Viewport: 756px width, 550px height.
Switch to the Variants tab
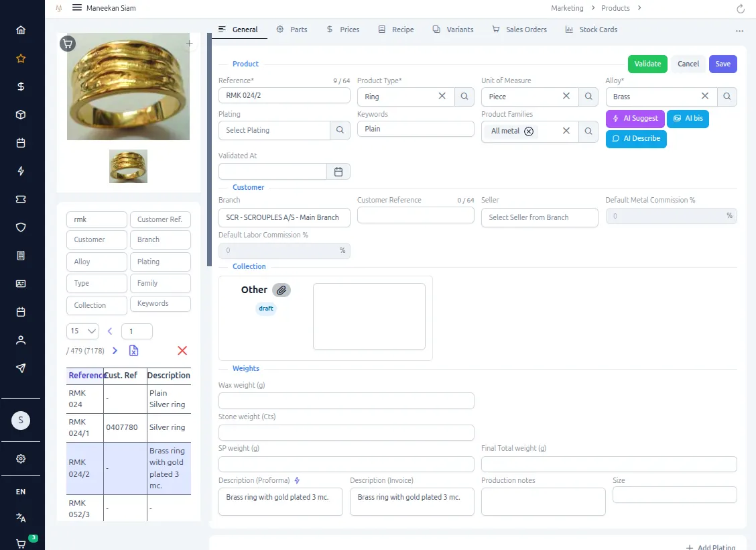(453, 30)
